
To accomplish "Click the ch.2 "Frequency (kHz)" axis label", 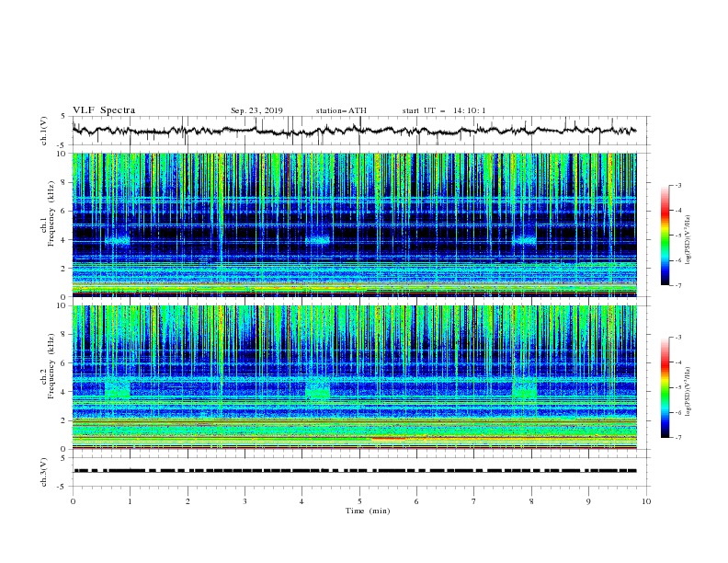I will point(51,366).
